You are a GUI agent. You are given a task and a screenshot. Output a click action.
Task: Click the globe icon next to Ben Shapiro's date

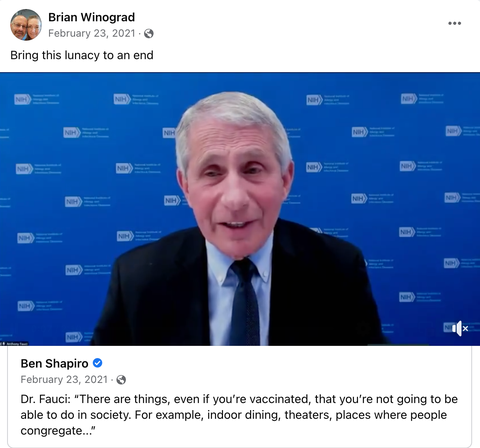coord(121,380)
